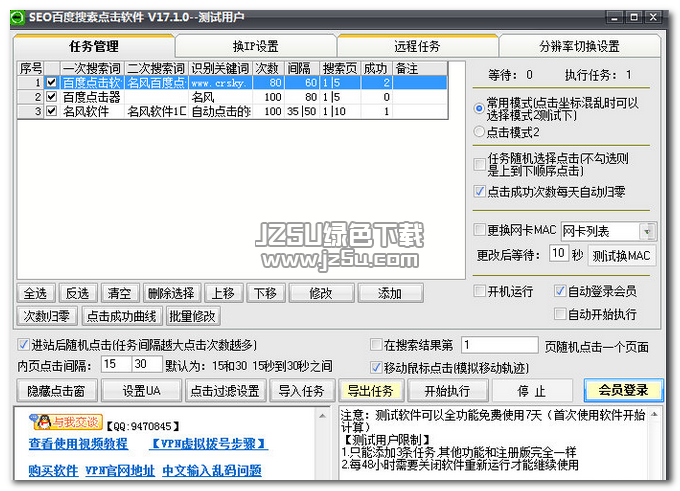Click the 导出任务 button

pos(371,391)
